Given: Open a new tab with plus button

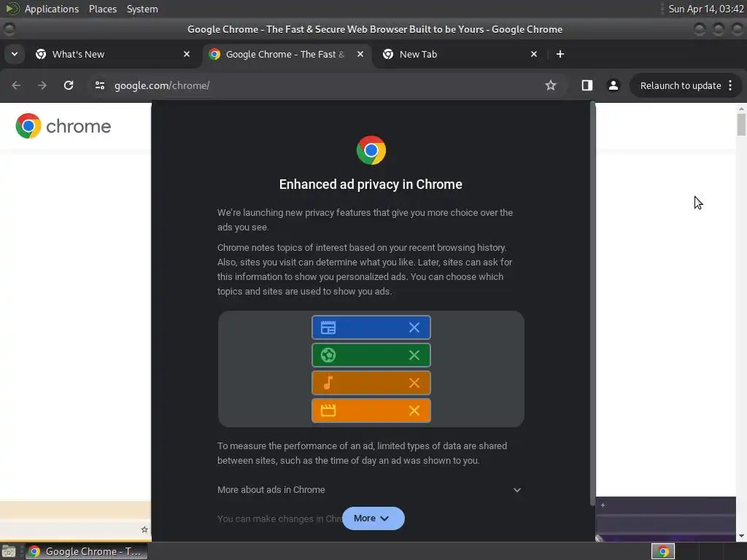Looking at the screenshot, I should [560, 54].
